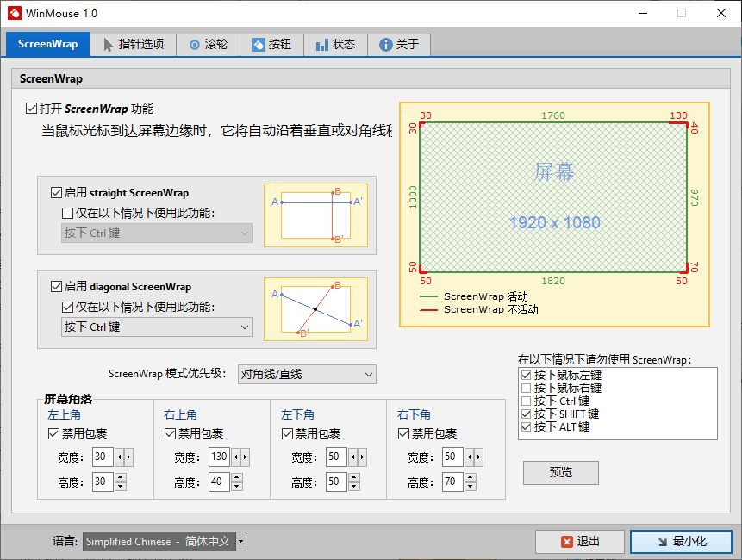
Task: Click the disabled straight 按下 Ctrl 键 dropdown
Action: pos(157,233)
